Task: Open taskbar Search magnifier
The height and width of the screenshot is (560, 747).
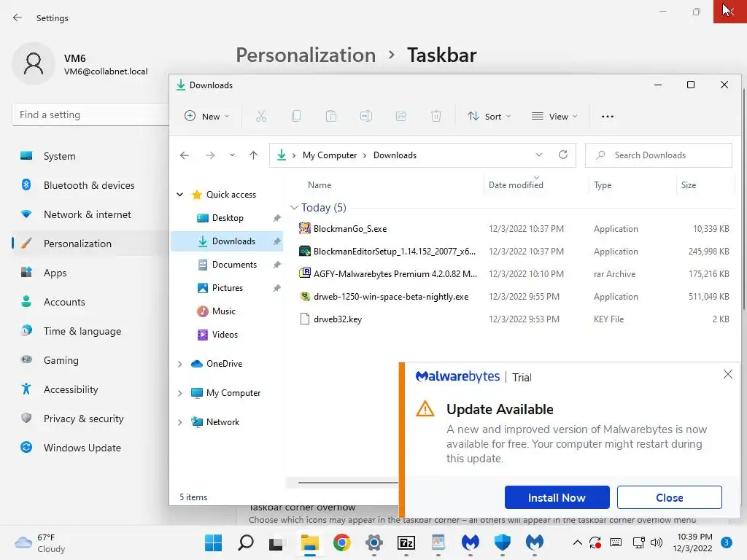Action: click(246, 542)
